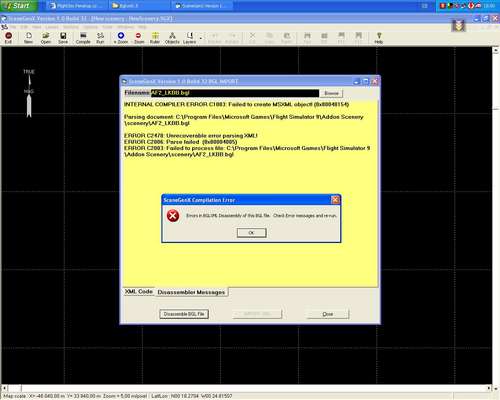Close the SceneGenX Compilation Error dialog
Image resolution: width=500 pixels, height=400 pixels.
point(335,200)
